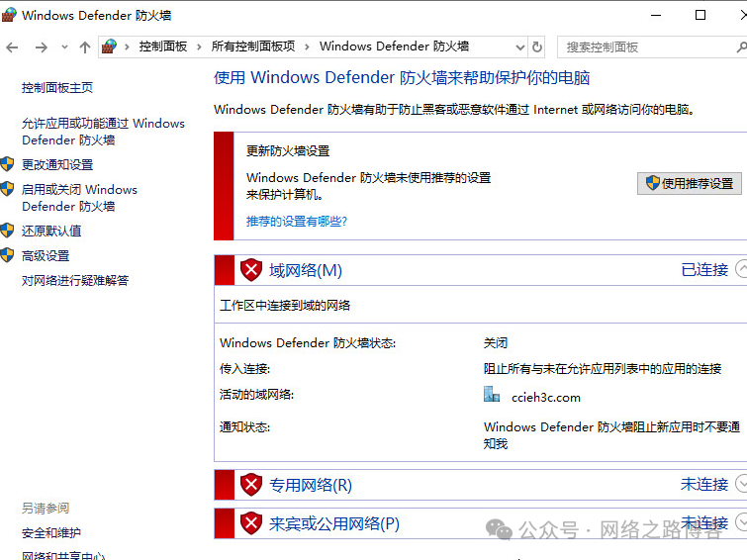Open 对网络进行疑难解答 link
This screenshot has width=747, height=560.
tap(75, 281)
